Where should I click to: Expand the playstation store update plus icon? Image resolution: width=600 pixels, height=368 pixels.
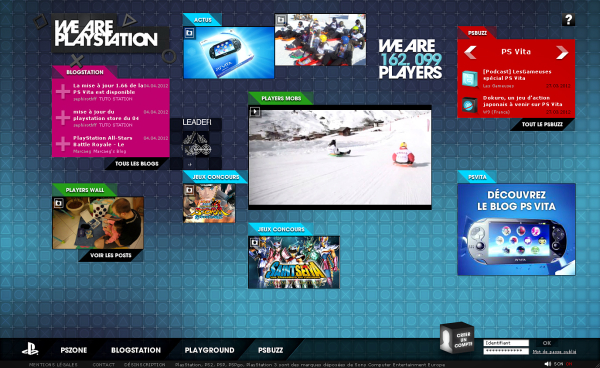point(62,117)
